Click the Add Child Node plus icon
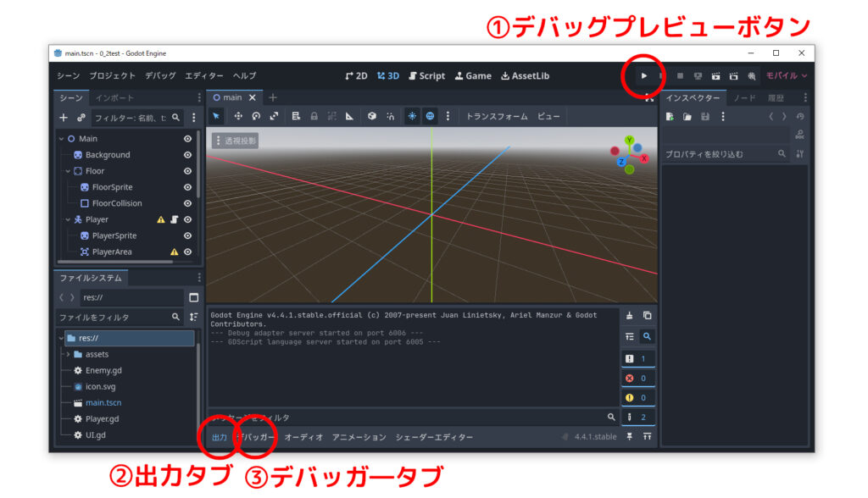This screenshot has width=868, height=498. tap(64, 118)
